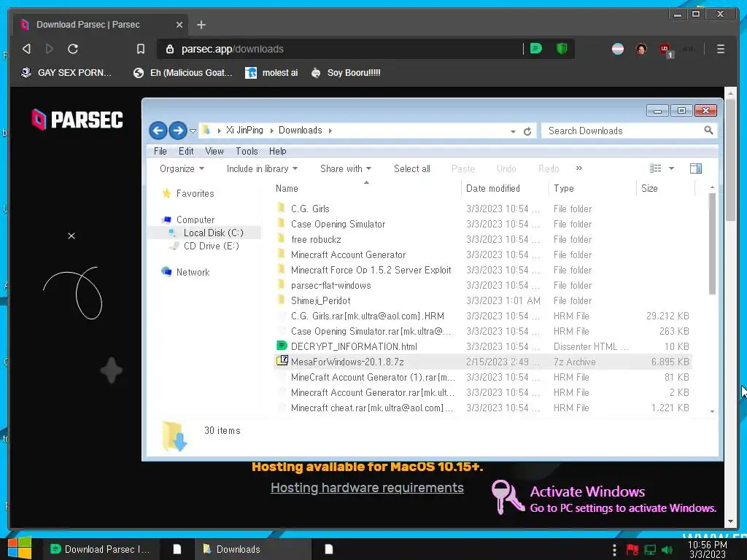Screen dimensions: 747x560
Task: Reload the parsec.app page
Action: pos(73,49)
